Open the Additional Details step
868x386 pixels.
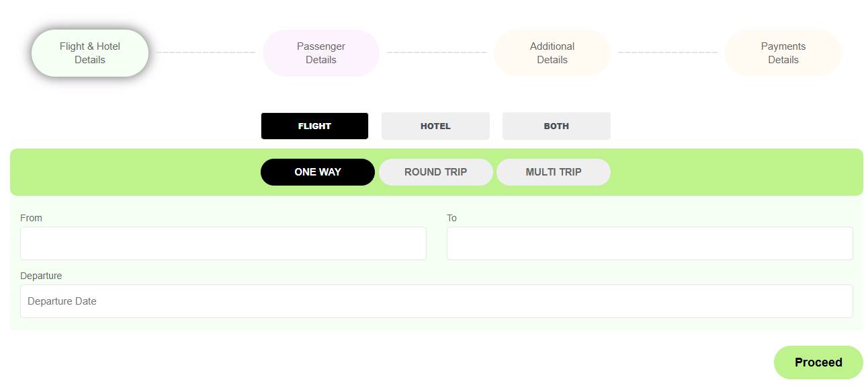(552, 53)
